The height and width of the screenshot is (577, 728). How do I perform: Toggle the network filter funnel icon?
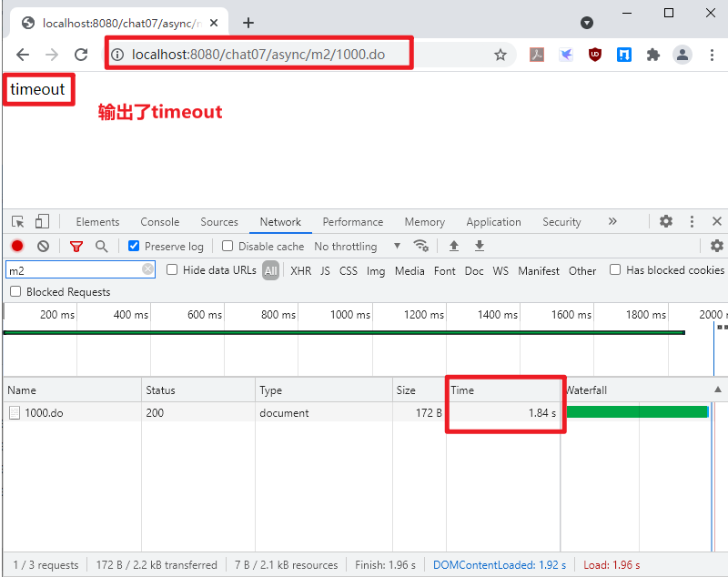[x=76, y=246]
